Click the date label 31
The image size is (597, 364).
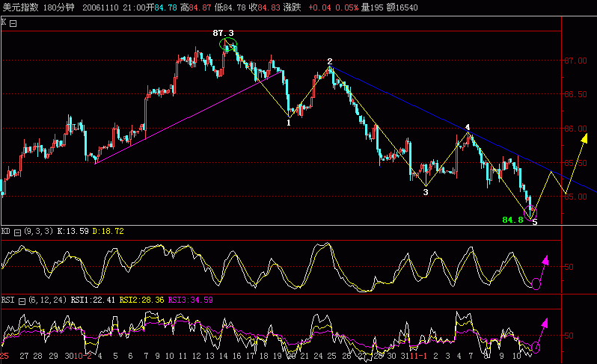coord(404,356)
